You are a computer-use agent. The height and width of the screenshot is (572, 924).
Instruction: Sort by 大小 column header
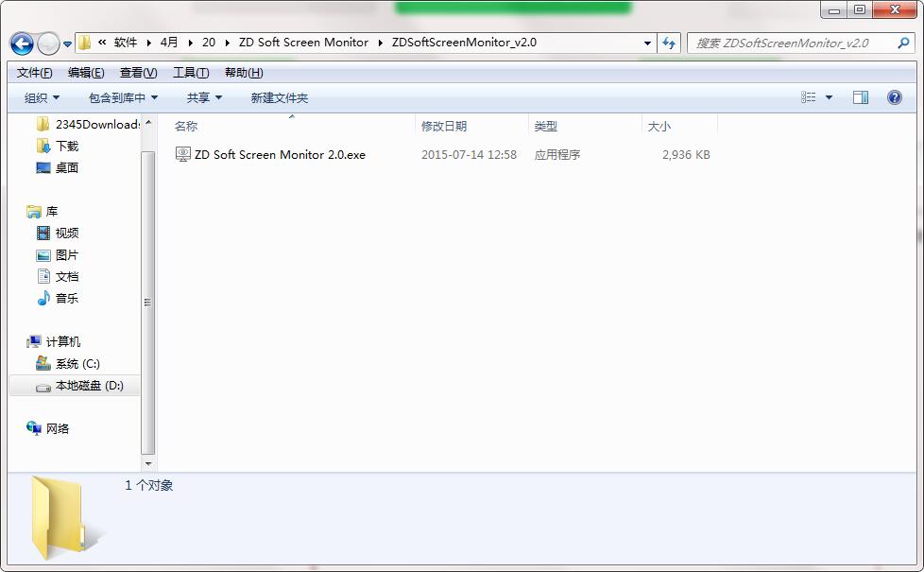click(659, 126)
